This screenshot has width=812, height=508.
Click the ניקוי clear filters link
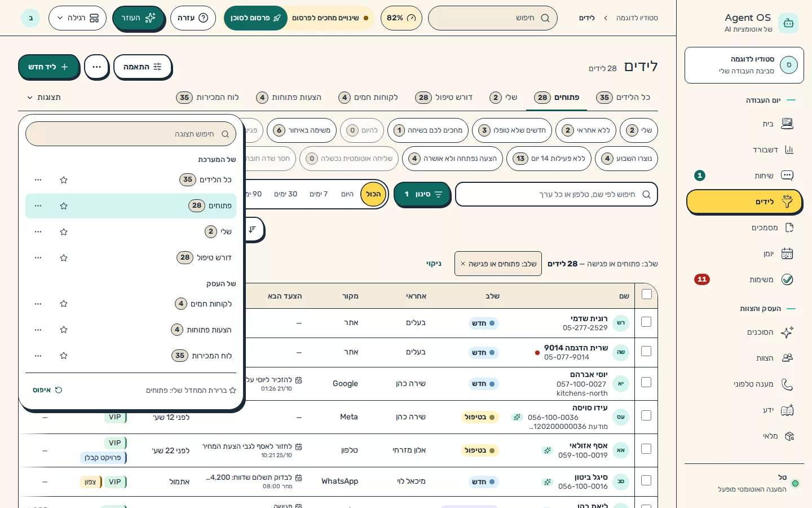434,264
